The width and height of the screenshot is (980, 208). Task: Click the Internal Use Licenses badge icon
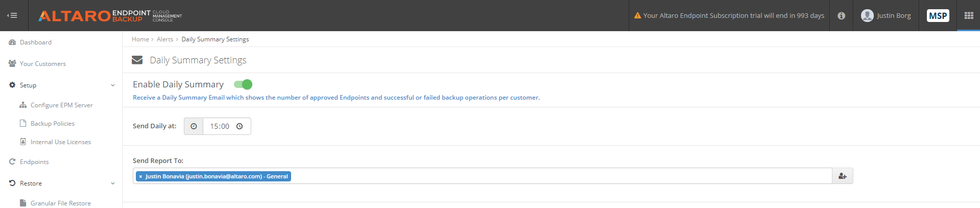pyautogui.click(x=23, y=142)
